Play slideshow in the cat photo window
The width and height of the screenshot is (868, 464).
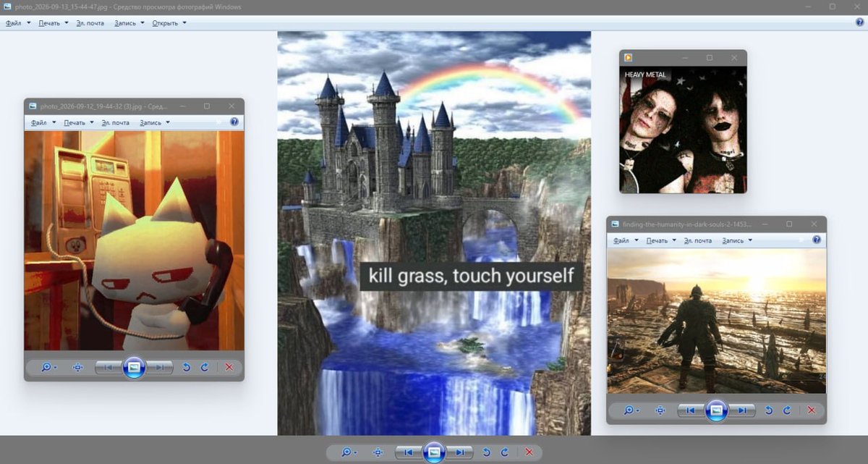click(x=134, y=368)
